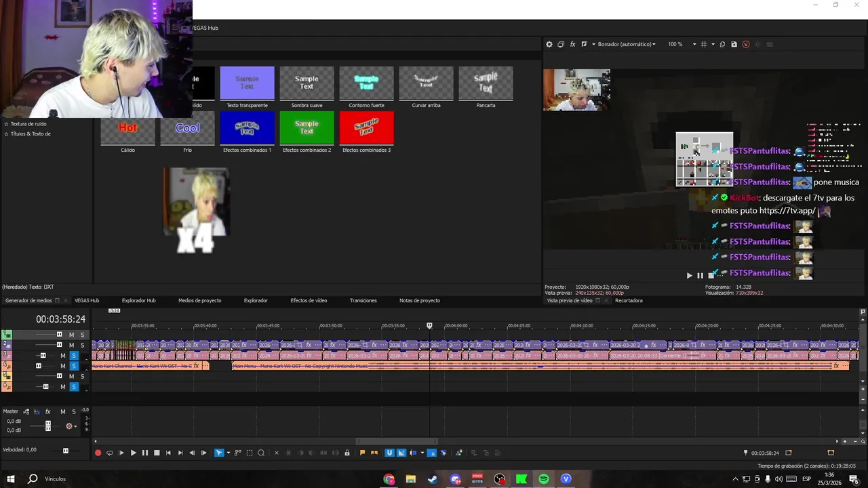868x488 pixels.
Task: Open Spotify from the taskbar
Action: pos(543,479)
